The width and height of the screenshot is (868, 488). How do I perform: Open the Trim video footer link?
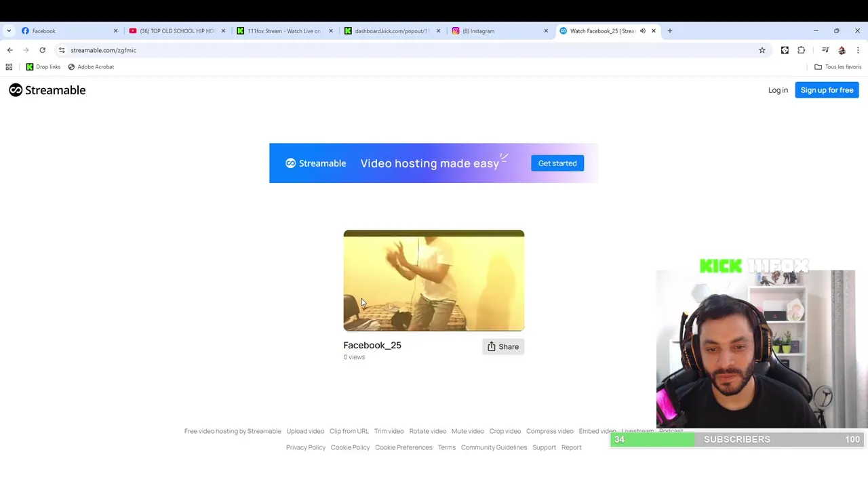(389, 431)
